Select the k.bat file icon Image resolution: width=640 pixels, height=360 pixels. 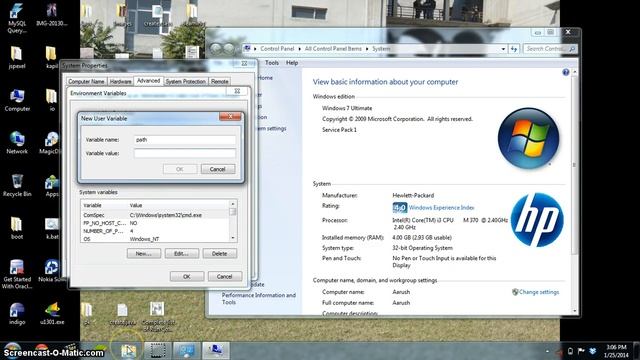point(51,228)
